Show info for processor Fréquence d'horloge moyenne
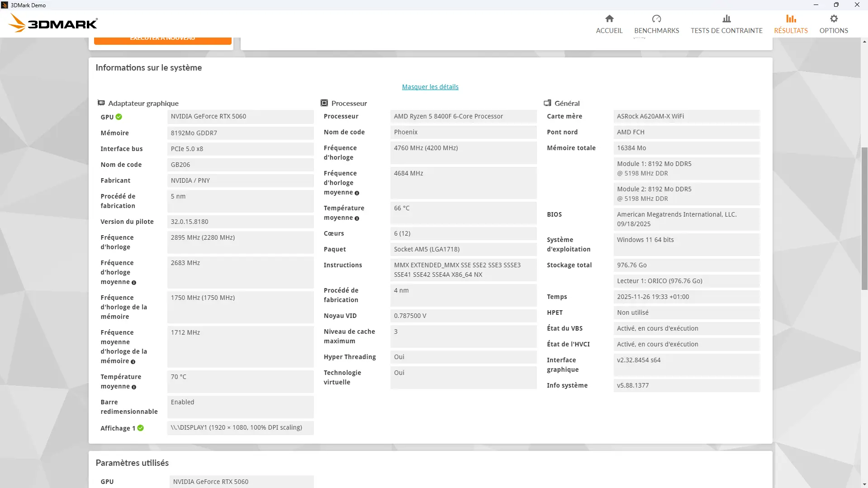This screenshot has width=868, height=488. coord(357,193)
